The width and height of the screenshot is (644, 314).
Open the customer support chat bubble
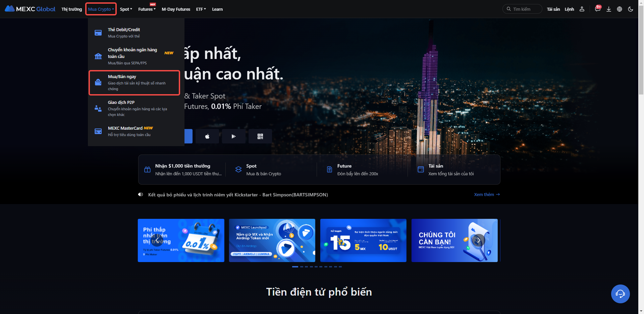(620, 294)
